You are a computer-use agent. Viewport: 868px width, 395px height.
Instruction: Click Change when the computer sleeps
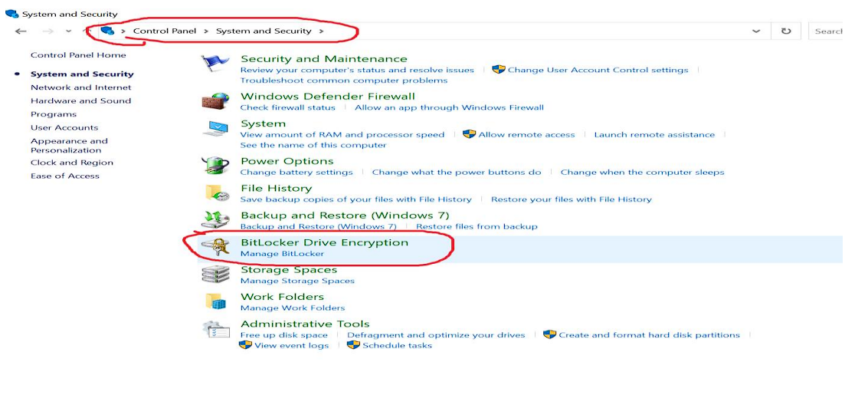point(642,173)
